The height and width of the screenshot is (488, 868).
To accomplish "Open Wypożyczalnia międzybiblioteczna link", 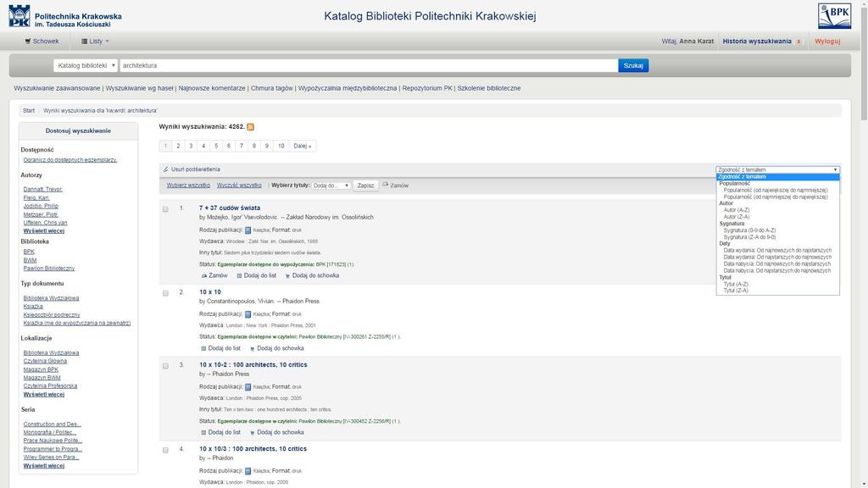I will point(348,88).
